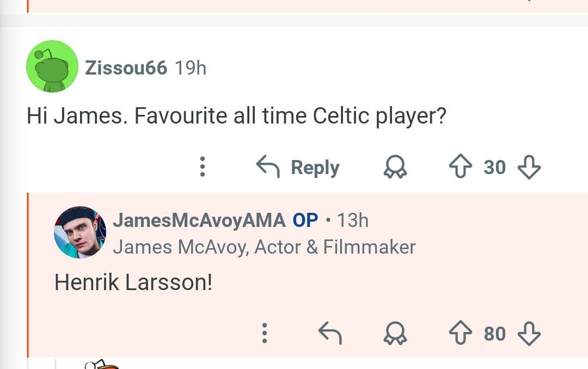Open Zissou66's green Snoo avatar
Screen dimensions: 588x369
[52, 66]
